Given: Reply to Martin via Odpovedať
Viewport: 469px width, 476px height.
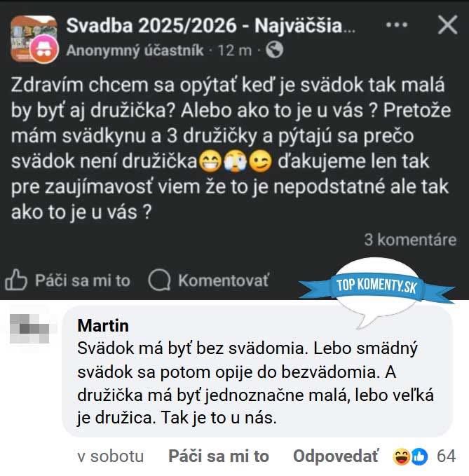Looking at the screenshot, I should tap(336, 456).
